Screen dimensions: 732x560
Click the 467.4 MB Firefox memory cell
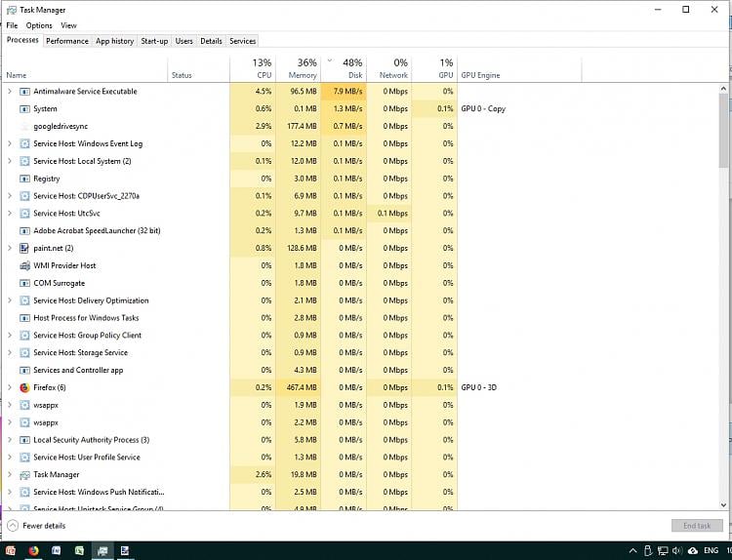(x=299, y=387)
